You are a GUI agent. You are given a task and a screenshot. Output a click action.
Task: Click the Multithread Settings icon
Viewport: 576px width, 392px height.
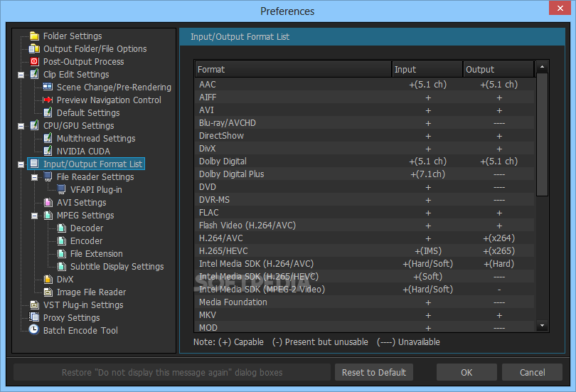pos(48,139)
